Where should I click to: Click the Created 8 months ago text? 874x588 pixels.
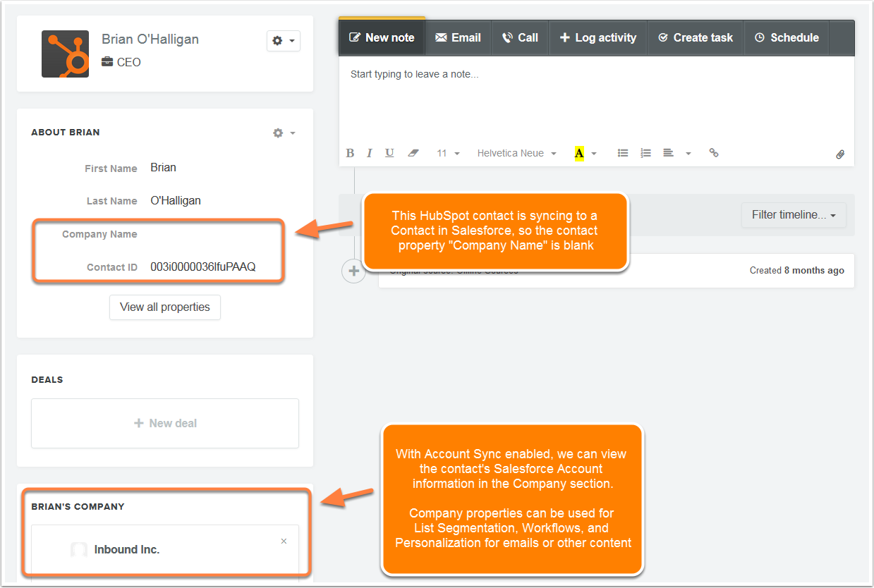tap(796, 271)
